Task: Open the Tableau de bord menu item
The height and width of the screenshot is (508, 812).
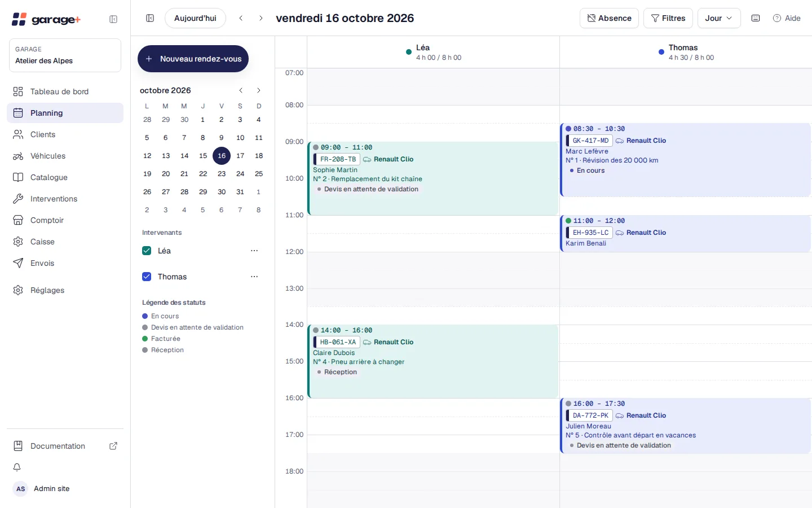Action: coord(65,91)
